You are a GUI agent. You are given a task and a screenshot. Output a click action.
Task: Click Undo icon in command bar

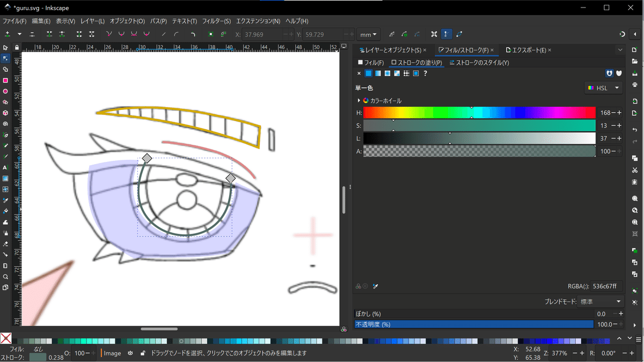click(635, 130)
